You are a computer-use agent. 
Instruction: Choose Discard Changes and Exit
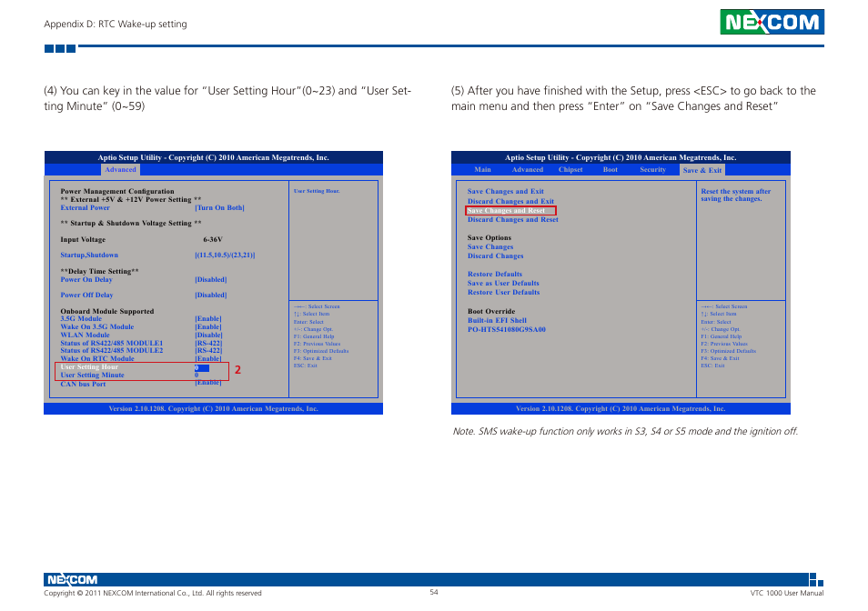[510, 201]
